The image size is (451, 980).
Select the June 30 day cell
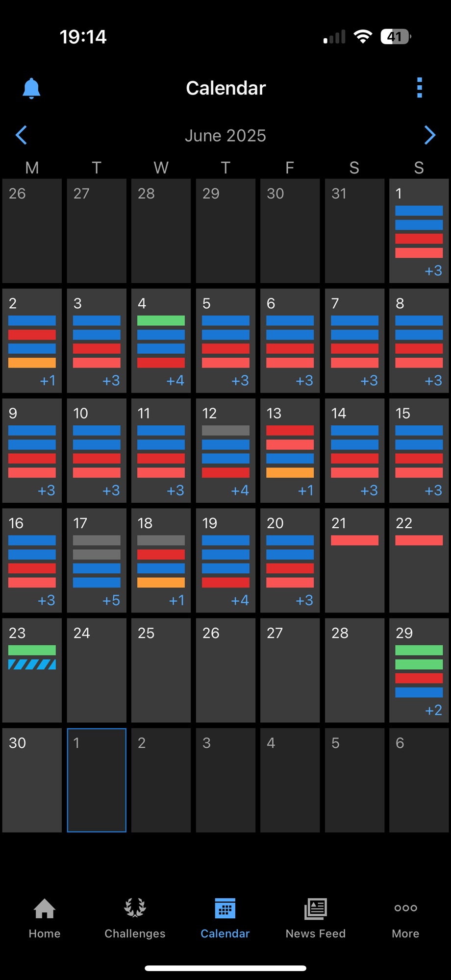[32, 780]
